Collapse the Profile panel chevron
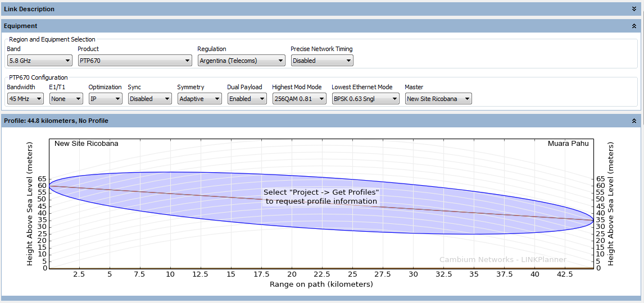644x303 pixels. tap(634, 121)
